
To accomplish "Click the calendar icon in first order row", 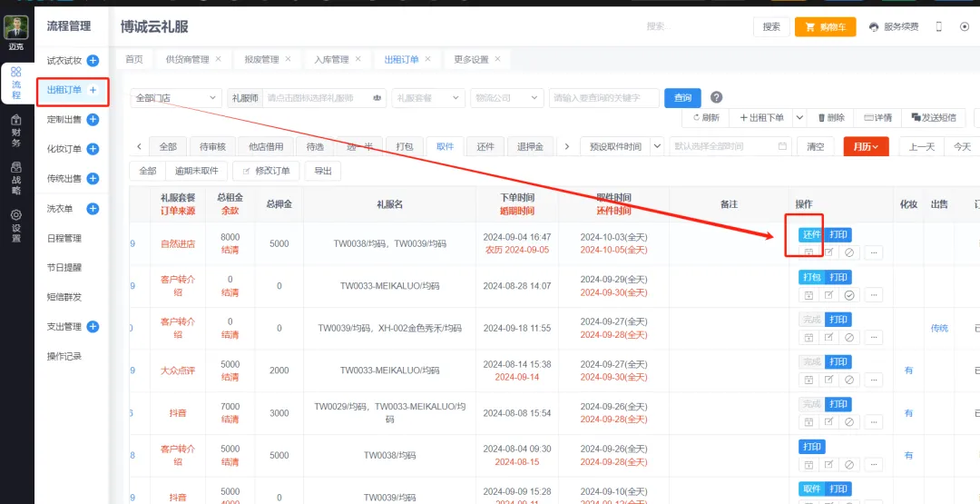I will (x=808, y=252).
